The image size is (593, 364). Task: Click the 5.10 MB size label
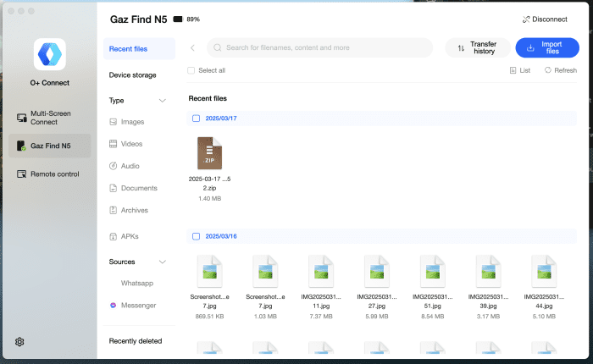[544, 317]
